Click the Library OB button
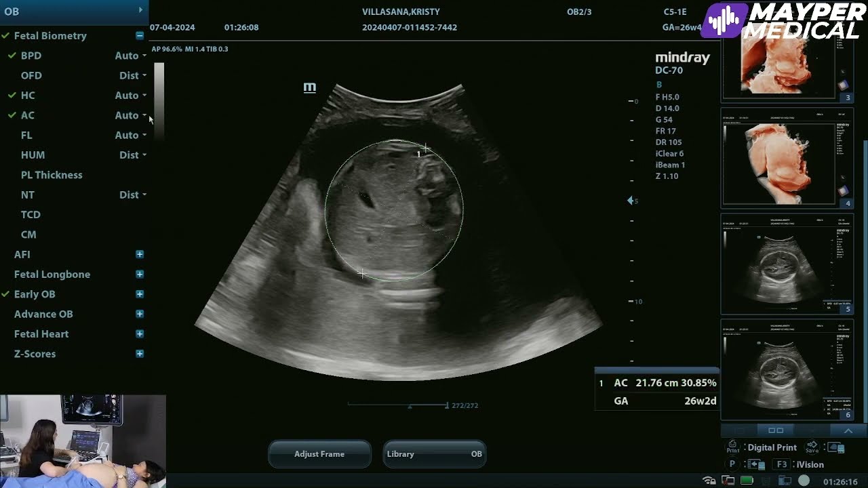 434,454
